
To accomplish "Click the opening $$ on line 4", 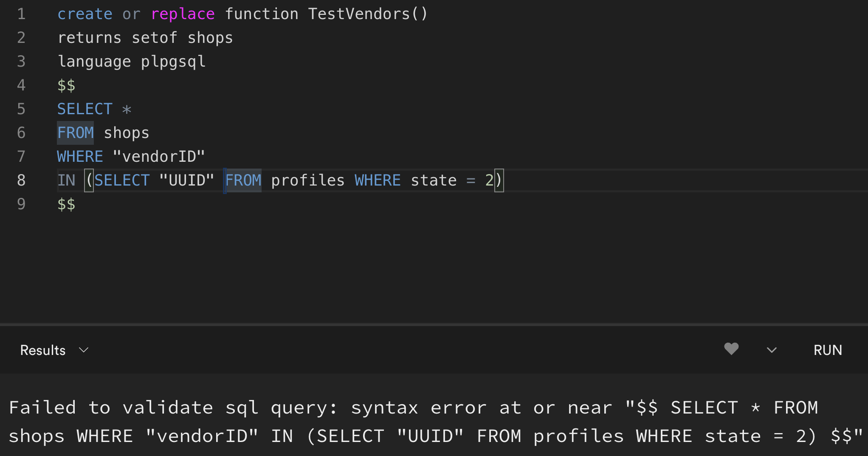I will pos(66,85).
